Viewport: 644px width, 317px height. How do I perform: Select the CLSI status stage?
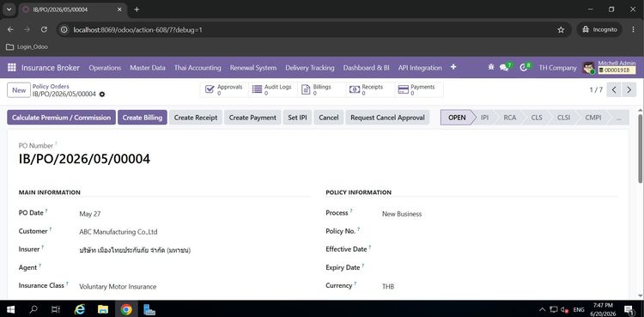click(x=563, y=117)
